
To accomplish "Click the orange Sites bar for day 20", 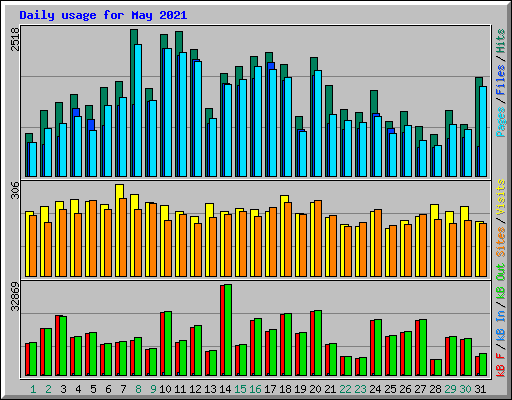I will tap(318, 238).
